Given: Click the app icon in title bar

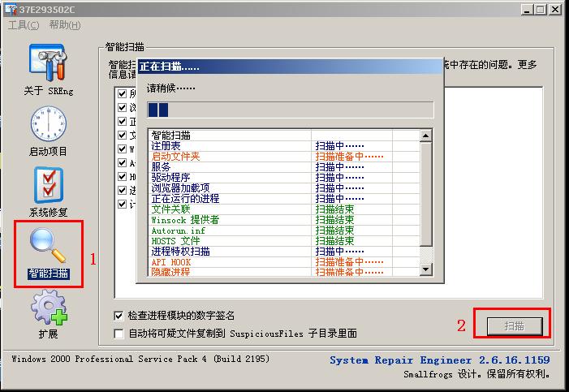Looking at the screenshot, I should 11,10.
